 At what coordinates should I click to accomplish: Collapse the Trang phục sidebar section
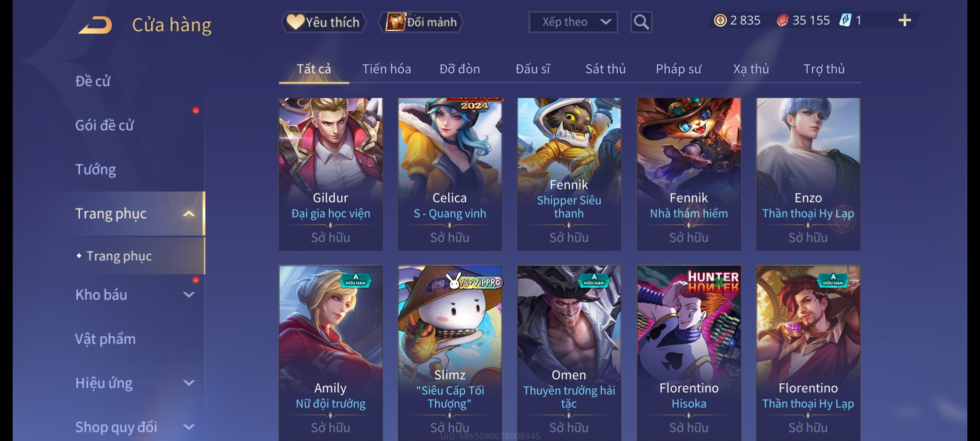pos(189,214)
